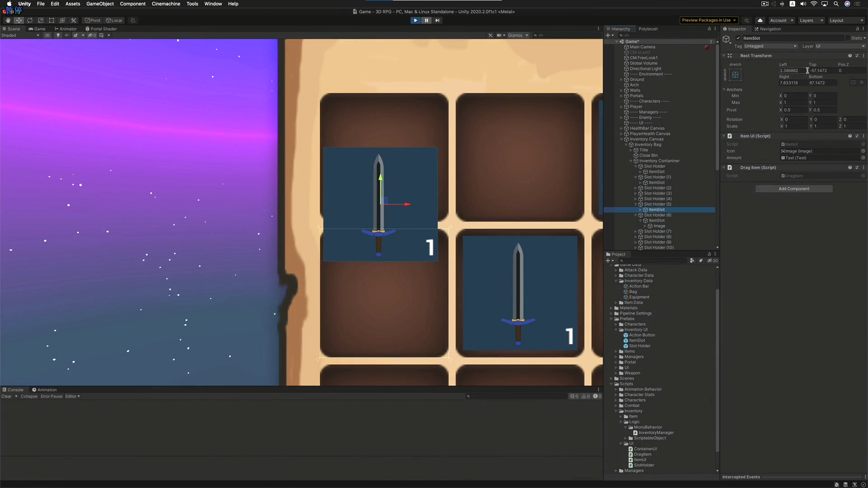Click the Add Component button

pyautogui.click(x=793, y=189)
